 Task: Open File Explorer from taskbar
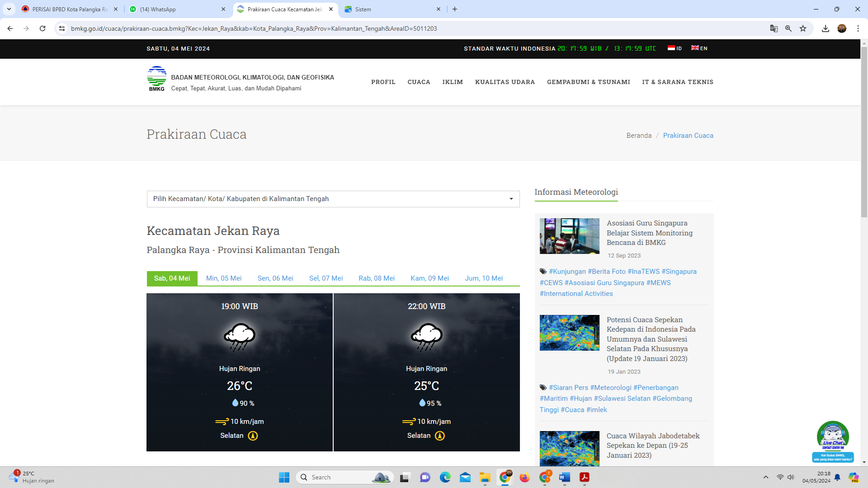click(485, 477)
